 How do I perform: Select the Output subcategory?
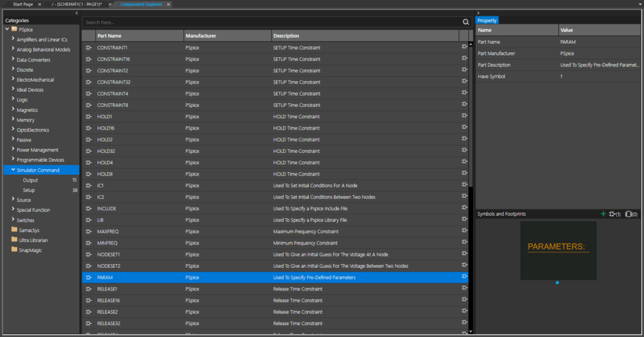(x=30, y=180)
